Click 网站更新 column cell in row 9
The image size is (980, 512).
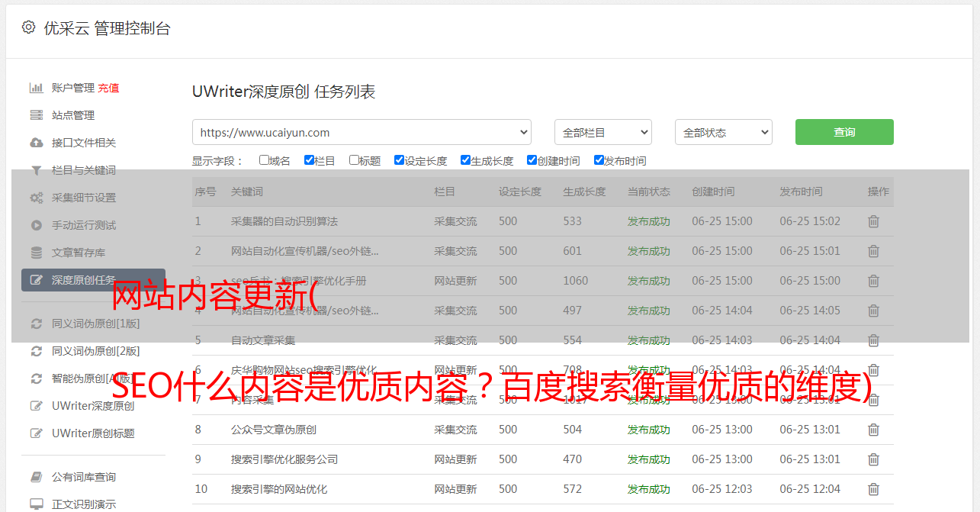[455, 459]
